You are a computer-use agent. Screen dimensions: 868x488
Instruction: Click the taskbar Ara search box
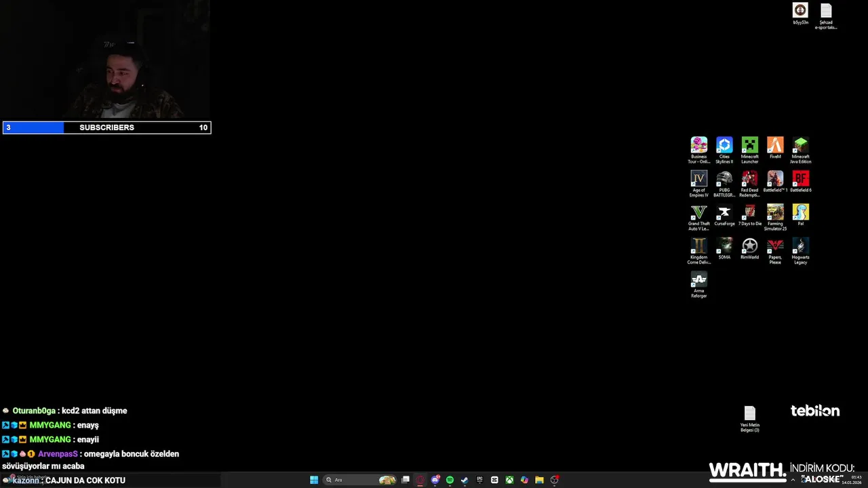tap(360, 480)
